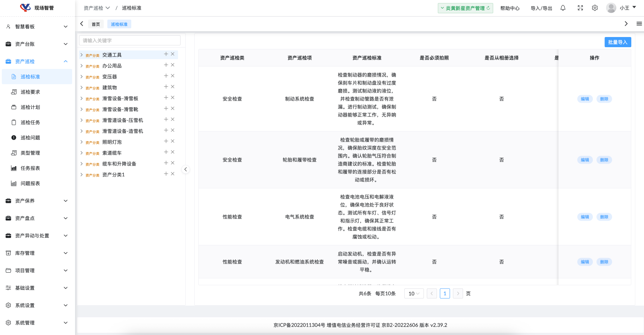Edit the 制动系统检查 row

coord(585,99)
